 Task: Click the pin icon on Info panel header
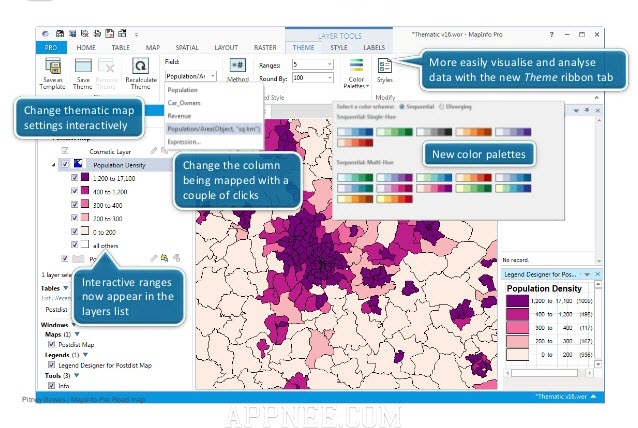[x=587, y=110]
